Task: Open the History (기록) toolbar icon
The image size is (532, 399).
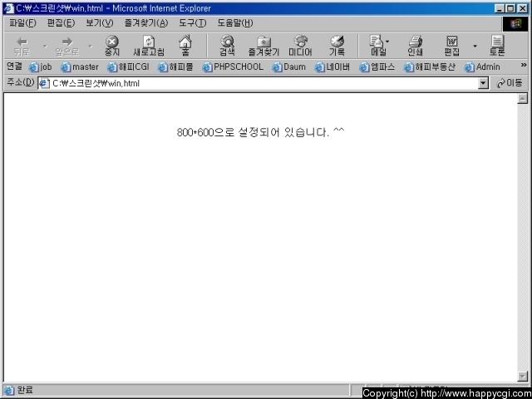Action: (x=337, y=41)
